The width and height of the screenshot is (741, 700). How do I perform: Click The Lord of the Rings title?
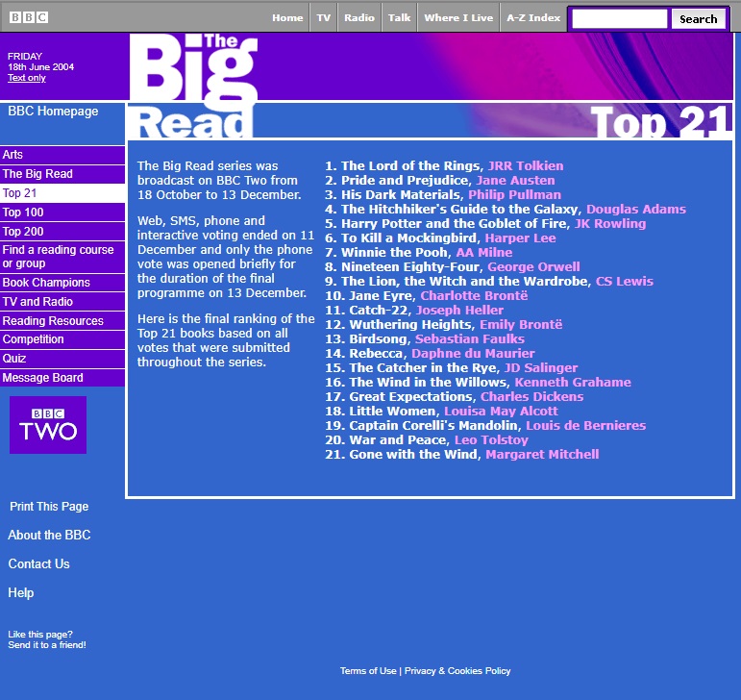pos(410,166)
